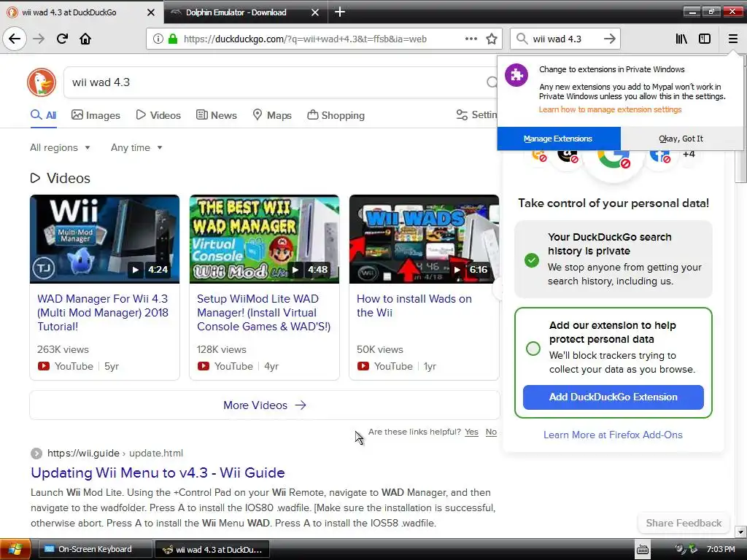The image size is (747, 560).
Task: Click the page scrollbar down arrow
Action: click(740, 532)
